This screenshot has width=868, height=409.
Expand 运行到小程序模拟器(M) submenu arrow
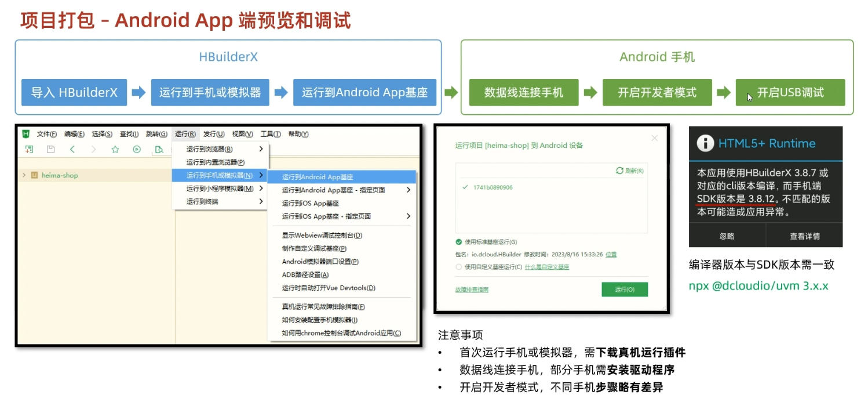(x=261, y=189)
